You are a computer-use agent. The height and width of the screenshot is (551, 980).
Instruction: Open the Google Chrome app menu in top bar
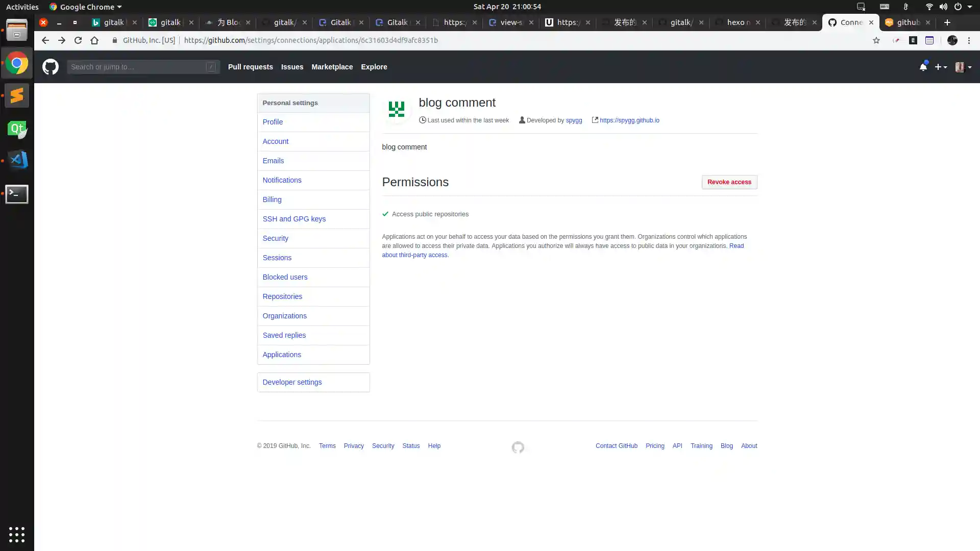(85, 7)
